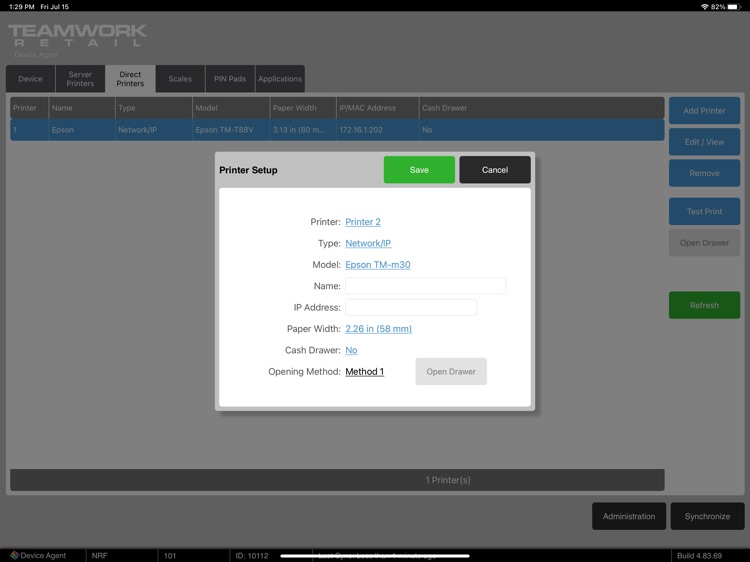Save the printer setup

tap(419, 170)
